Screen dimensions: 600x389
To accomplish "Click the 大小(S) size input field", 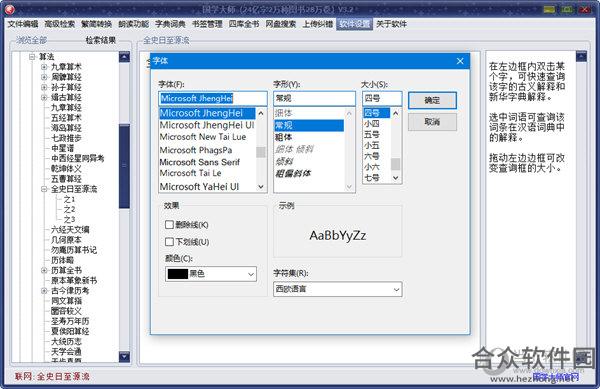I will pyautogui.click(x=382, y=98).
